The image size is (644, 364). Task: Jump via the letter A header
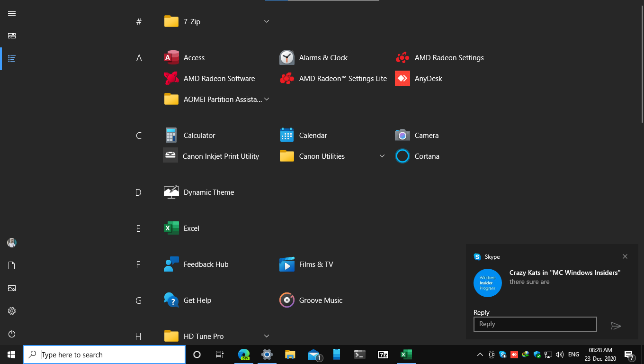tap(139, 58)
